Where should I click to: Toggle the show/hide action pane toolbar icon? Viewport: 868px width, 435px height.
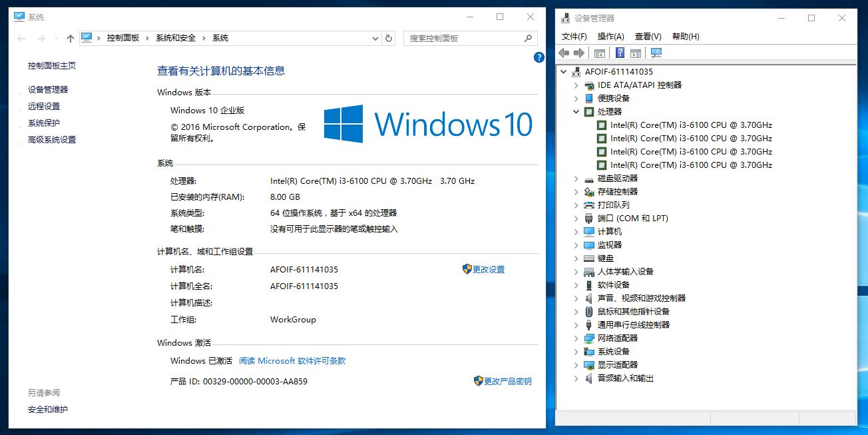pyautogui.click(x=636, y=53)
